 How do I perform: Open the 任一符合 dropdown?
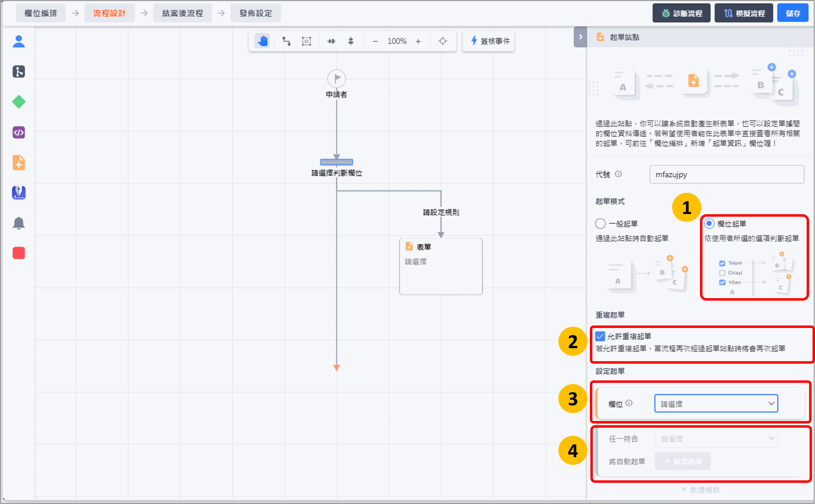click(x=716, y=439)
